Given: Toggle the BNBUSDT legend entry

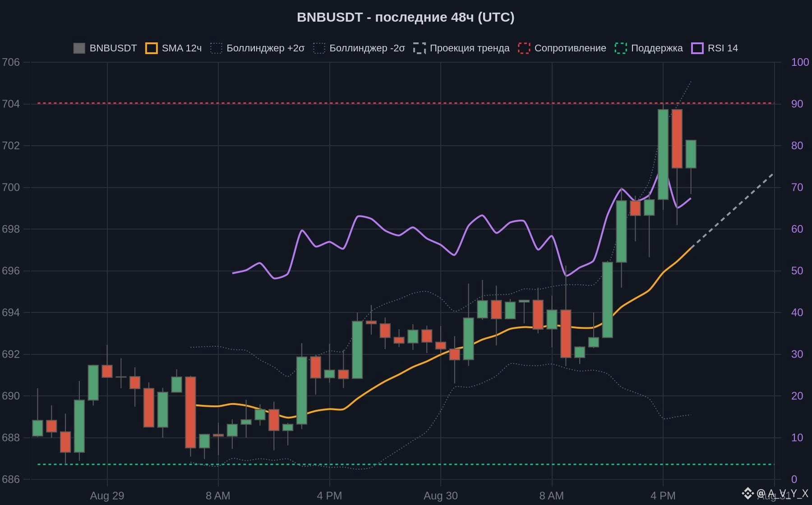Looking at the screenshot, I should [105, 48].
